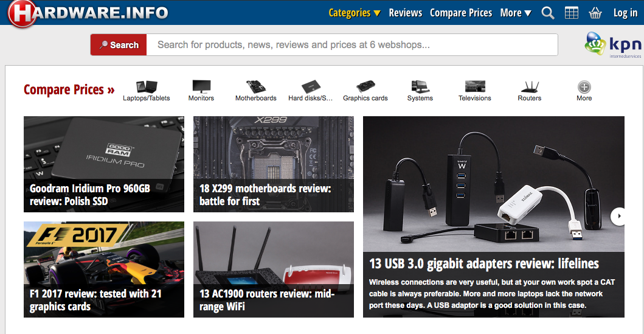
Task: Click the Monitors category icon
Action: [201, 86]
